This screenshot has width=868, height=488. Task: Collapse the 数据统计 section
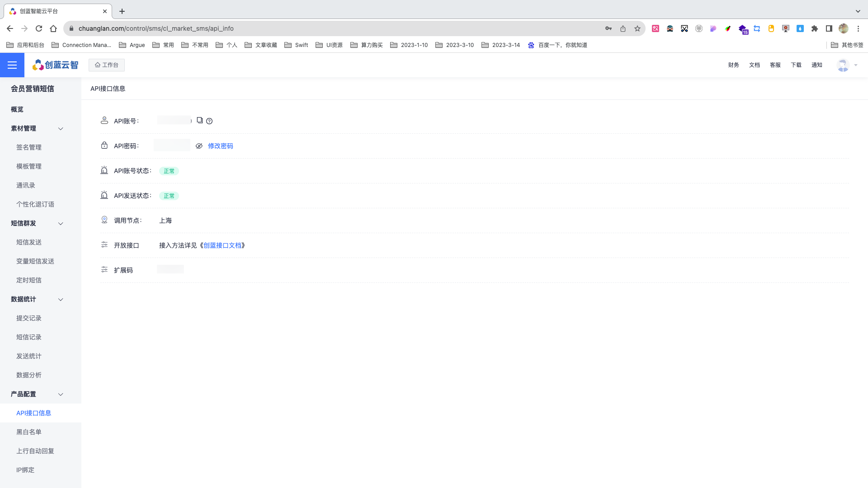point(61,300)
